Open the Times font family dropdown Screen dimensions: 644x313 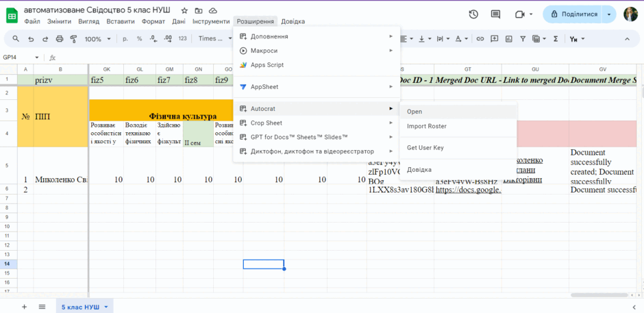coord(215,38)
